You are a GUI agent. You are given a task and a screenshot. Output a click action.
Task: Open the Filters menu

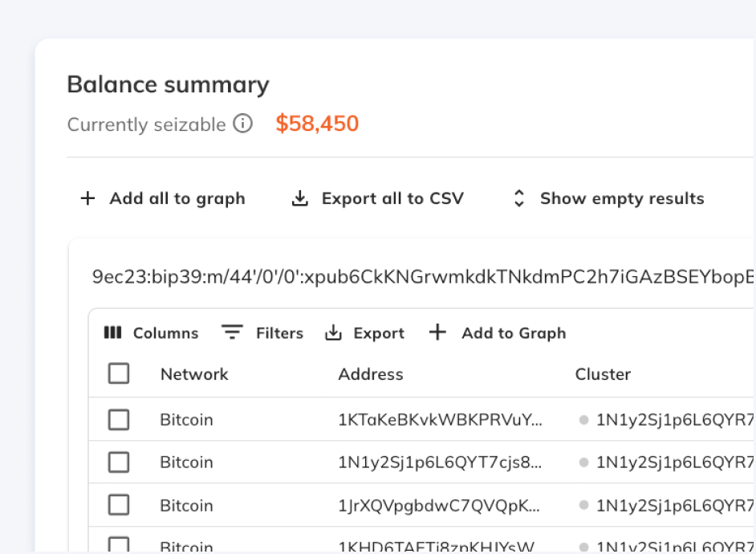pos(278,333)
